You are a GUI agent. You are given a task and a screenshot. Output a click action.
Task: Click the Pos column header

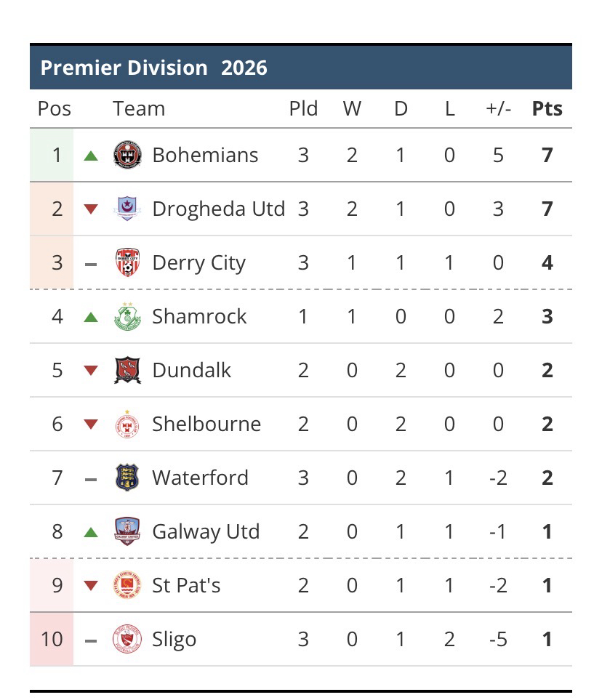coord(55,109)
